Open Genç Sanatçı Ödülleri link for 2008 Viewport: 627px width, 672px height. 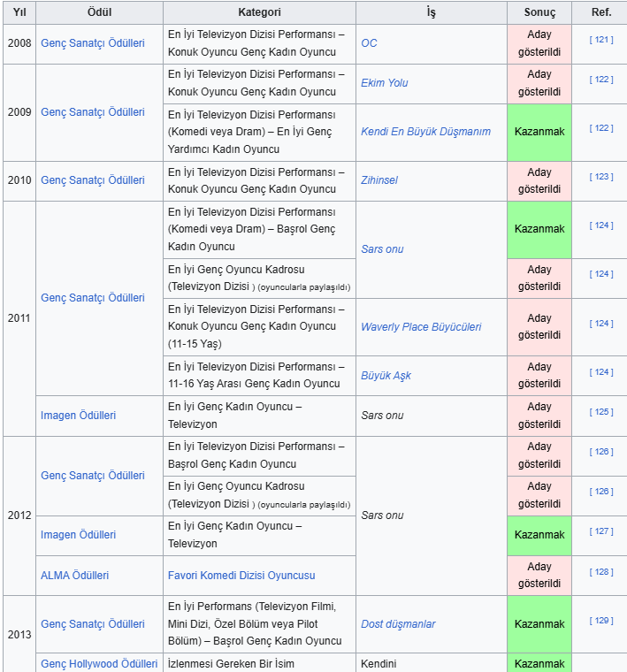click(x=92, y=43)
